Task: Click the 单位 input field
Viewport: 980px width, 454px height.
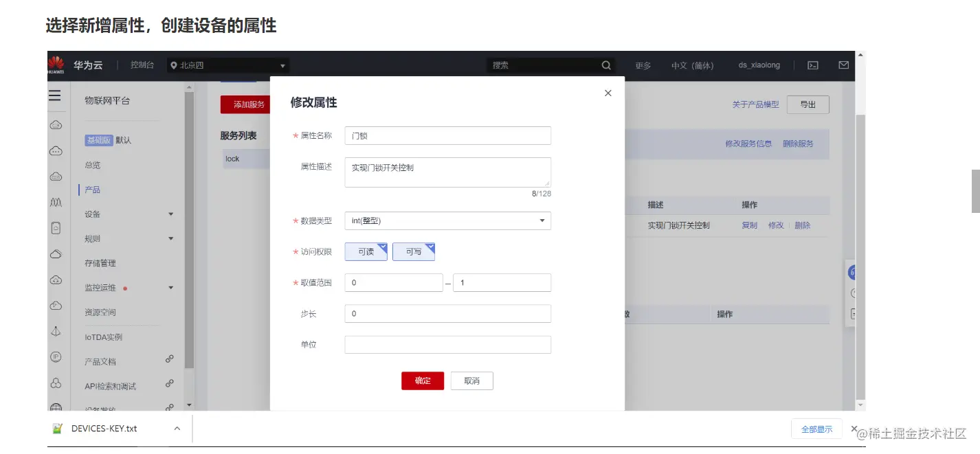Action: click(448, 344)
